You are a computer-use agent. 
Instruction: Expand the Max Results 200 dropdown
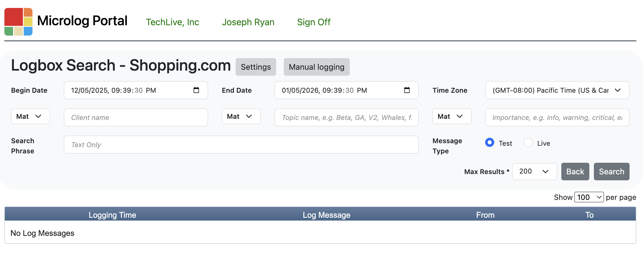coord(534,171)
